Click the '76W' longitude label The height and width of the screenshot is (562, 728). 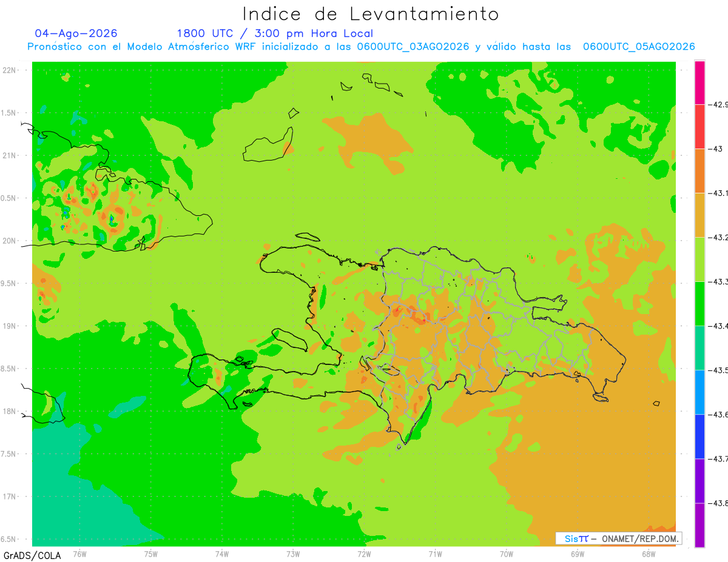point(79,554)
